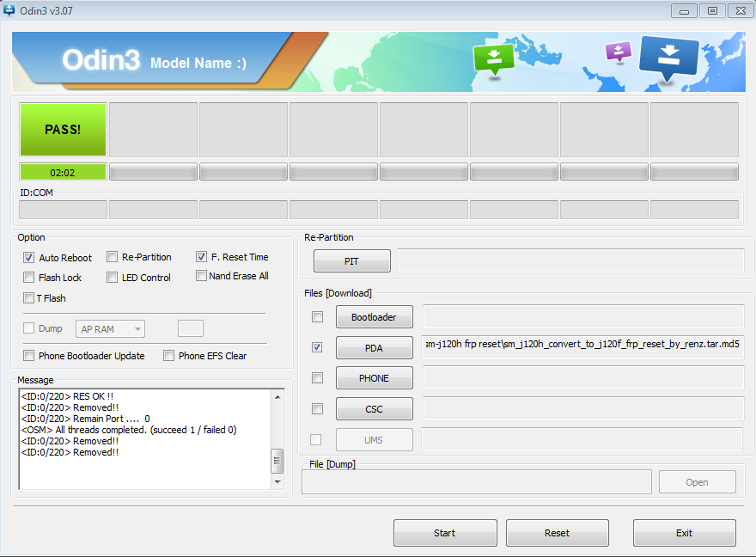Check the box beside CSC button
The image size is (756, 557).
point(317,409)
